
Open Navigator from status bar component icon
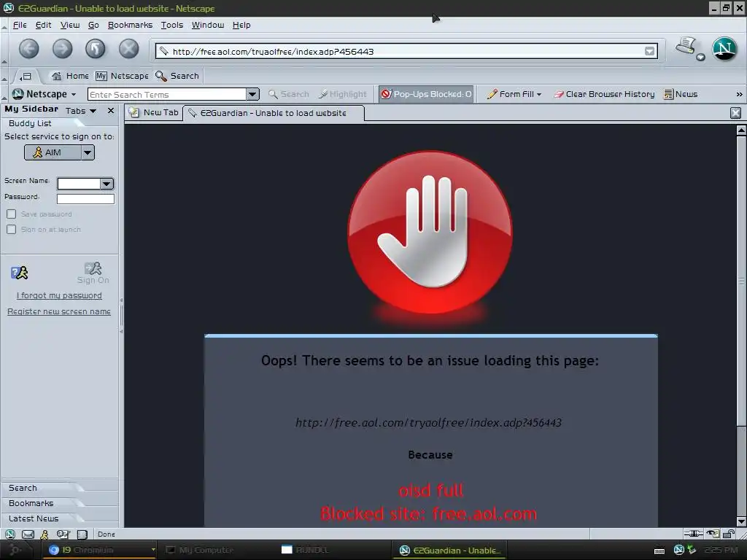[x=10, y=534]
